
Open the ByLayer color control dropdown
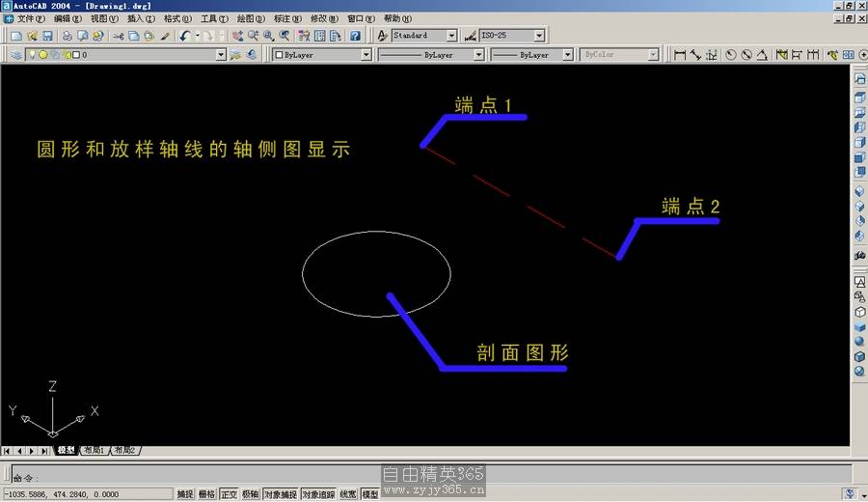point(366,55)
